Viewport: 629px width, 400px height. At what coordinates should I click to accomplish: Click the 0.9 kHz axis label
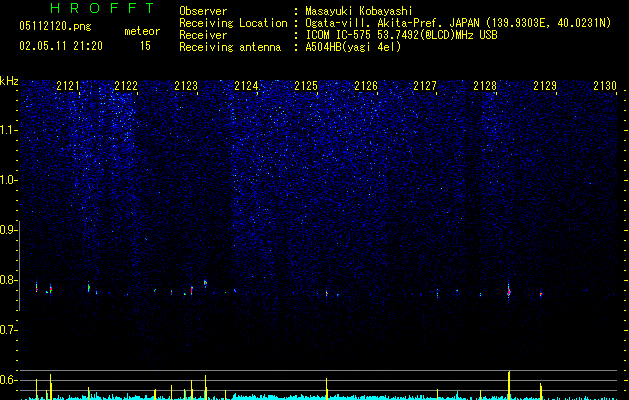click(9, 230)
